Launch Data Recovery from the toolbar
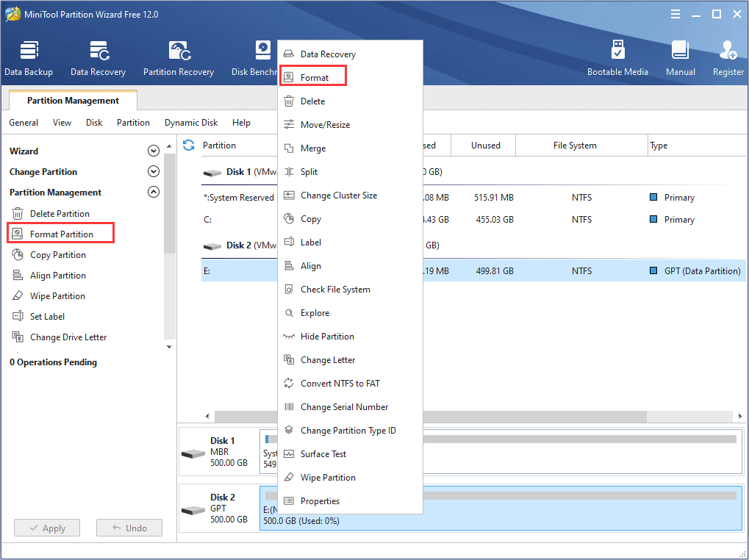The image size is (749, 560). (98, 58)
